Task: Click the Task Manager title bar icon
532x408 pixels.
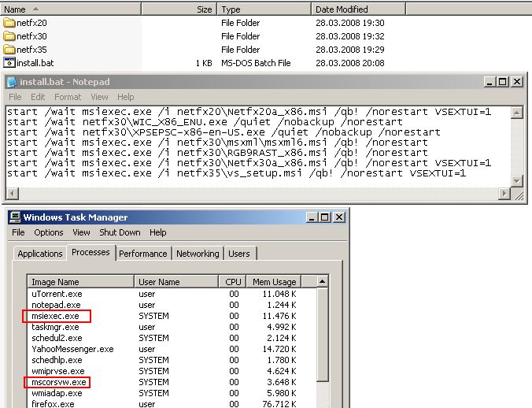Action: (15, 217)
